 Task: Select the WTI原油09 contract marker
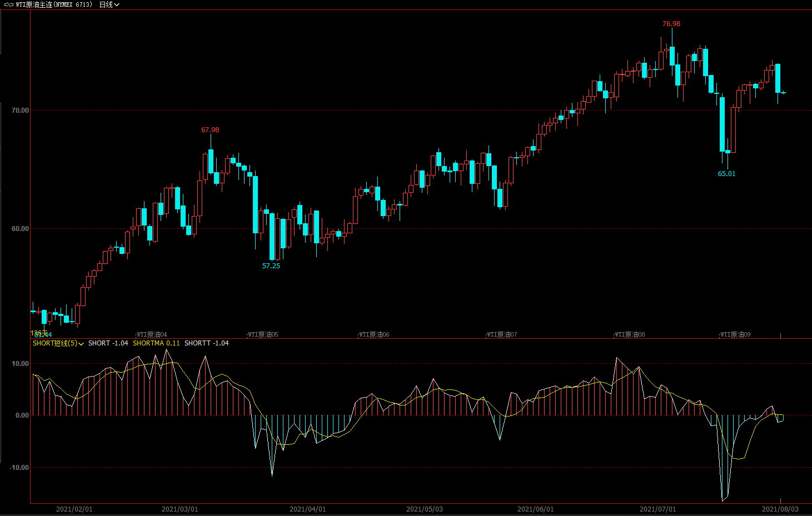[x=735, y=335]
